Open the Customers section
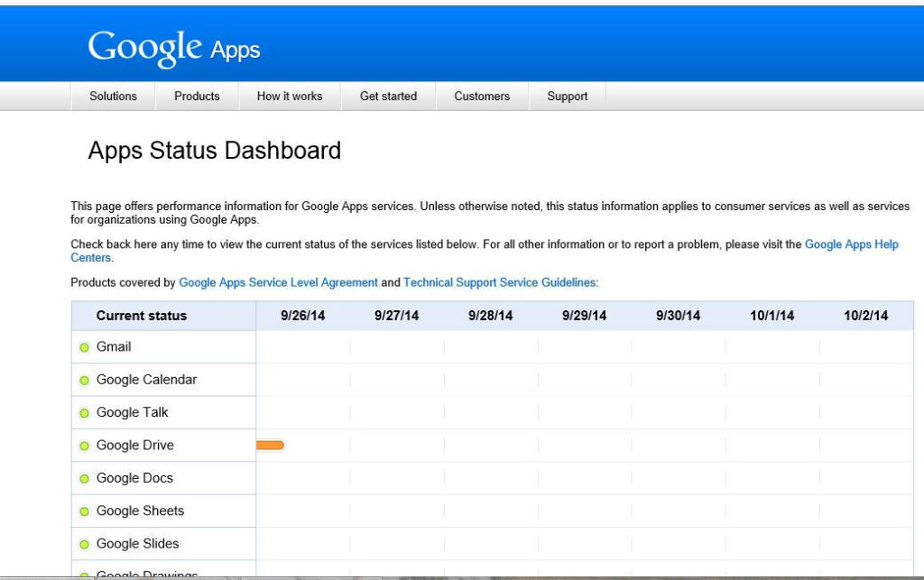 click(x=482, y=96)
